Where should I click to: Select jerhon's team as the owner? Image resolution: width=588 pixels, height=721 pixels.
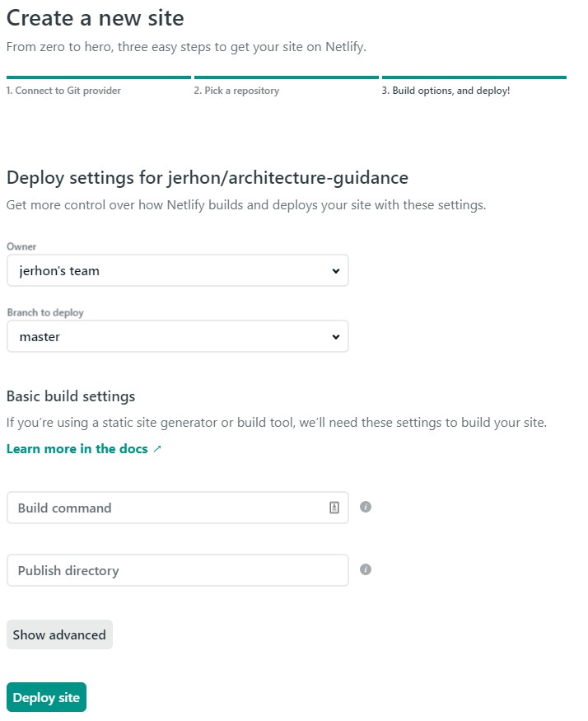(x=177, y=270)
